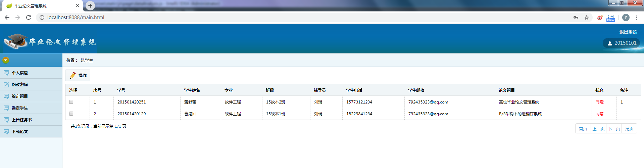Reload the page in browser

[29, 17]
